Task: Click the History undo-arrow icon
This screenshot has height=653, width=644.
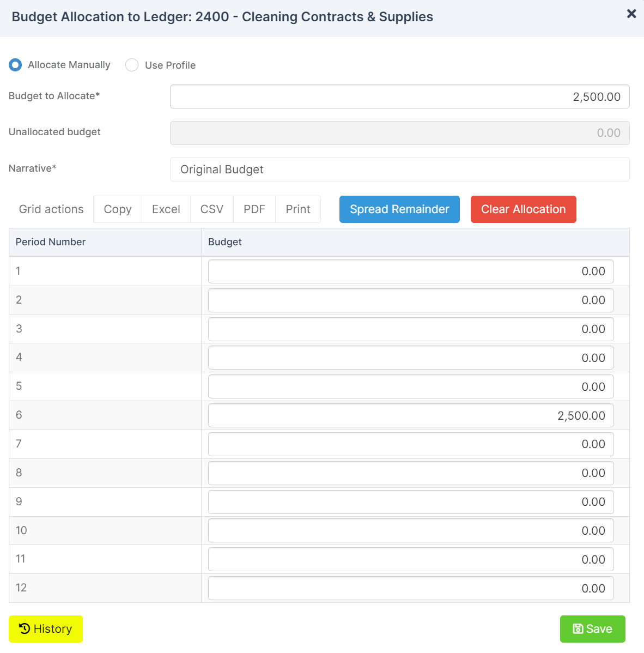Action: [x=23, y=628]
